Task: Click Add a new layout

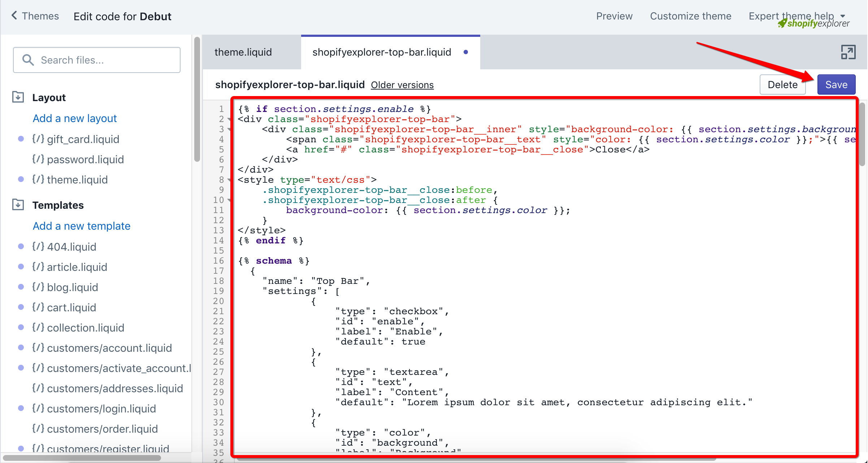Action: (75, 118)
